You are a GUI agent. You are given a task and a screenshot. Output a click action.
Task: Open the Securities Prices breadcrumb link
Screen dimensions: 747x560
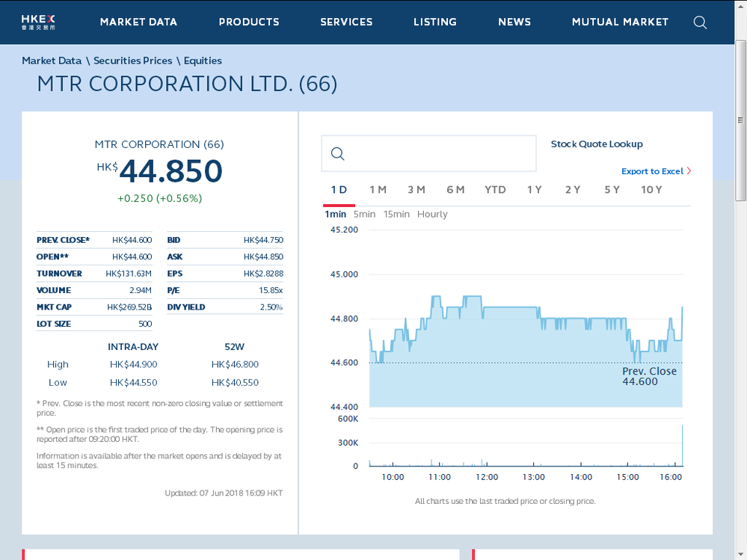133,61
